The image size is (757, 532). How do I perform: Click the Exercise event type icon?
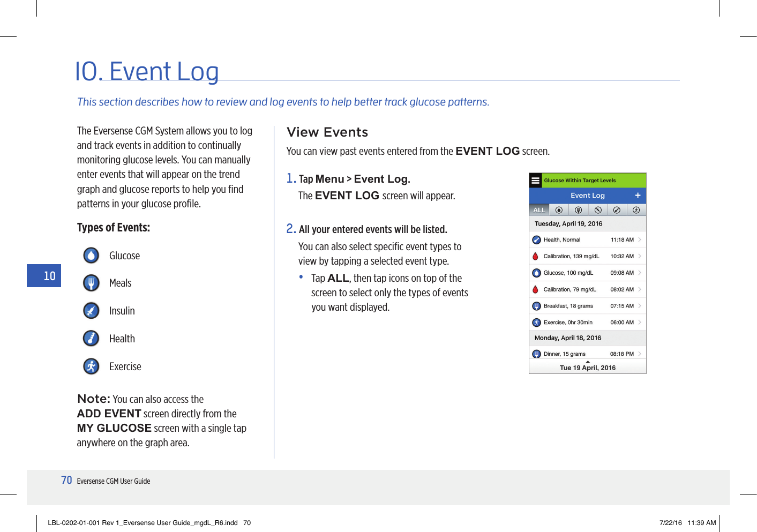point(92,366)
